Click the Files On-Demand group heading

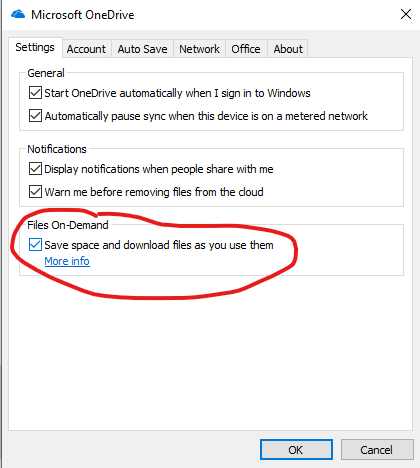[68, 225]
